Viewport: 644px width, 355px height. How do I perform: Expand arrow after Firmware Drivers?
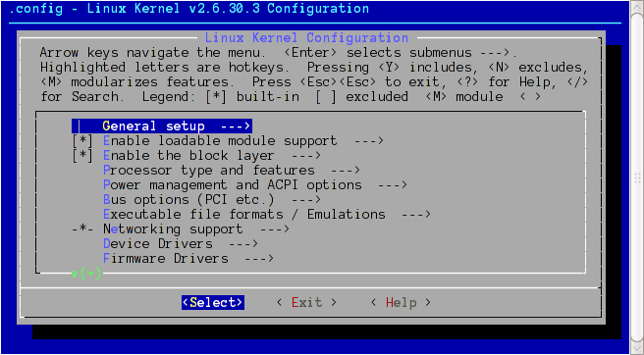click(x=259, y=259)
